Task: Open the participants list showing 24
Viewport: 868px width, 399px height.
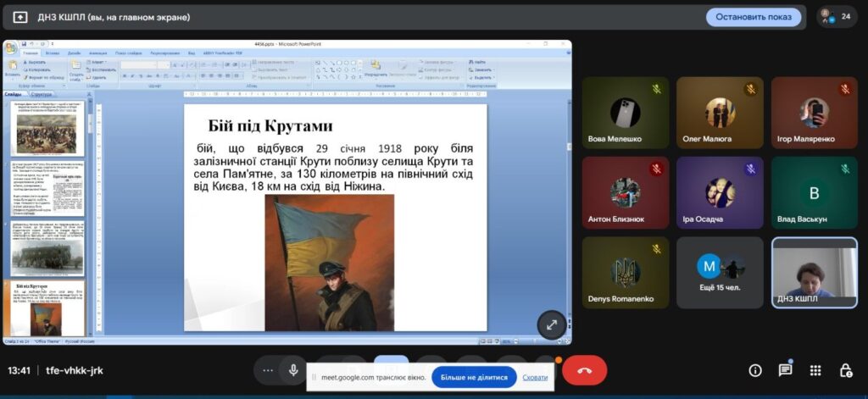Action: [835, 16]
